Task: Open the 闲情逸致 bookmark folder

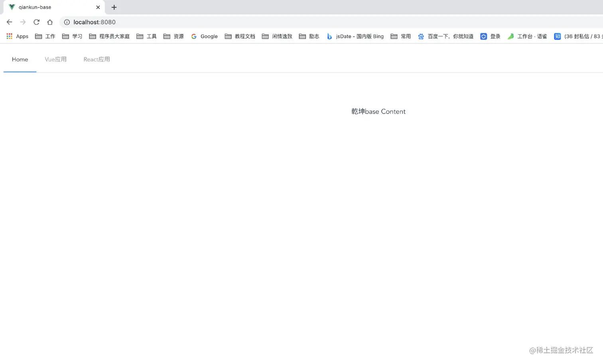Action: (277, 36)
